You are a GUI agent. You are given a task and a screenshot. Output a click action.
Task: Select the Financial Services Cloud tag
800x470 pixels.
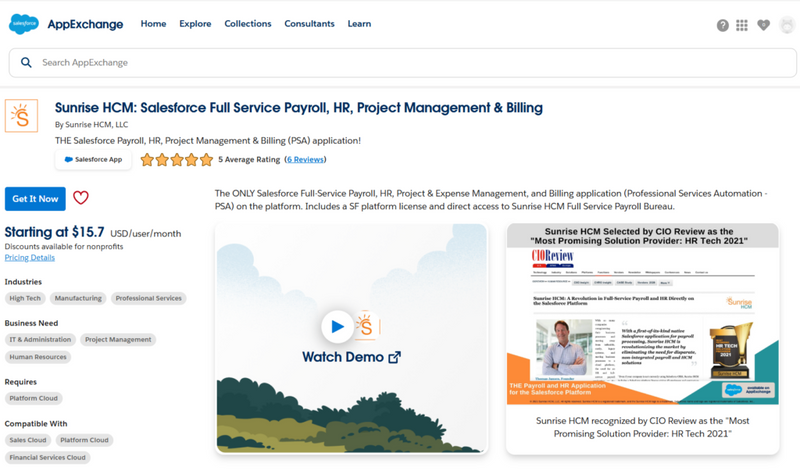[x=47, y=457]
